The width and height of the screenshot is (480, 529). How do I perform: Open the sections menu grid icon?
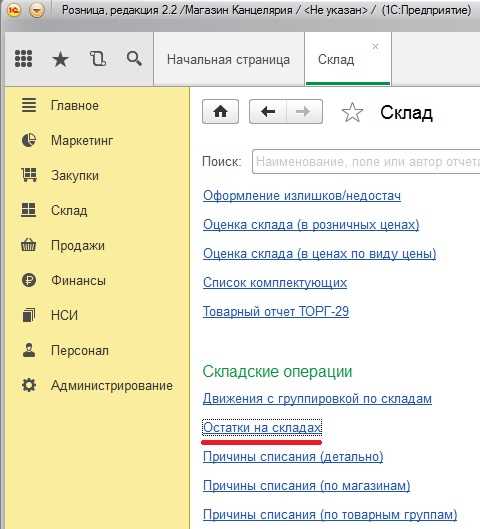click(24, 59)
